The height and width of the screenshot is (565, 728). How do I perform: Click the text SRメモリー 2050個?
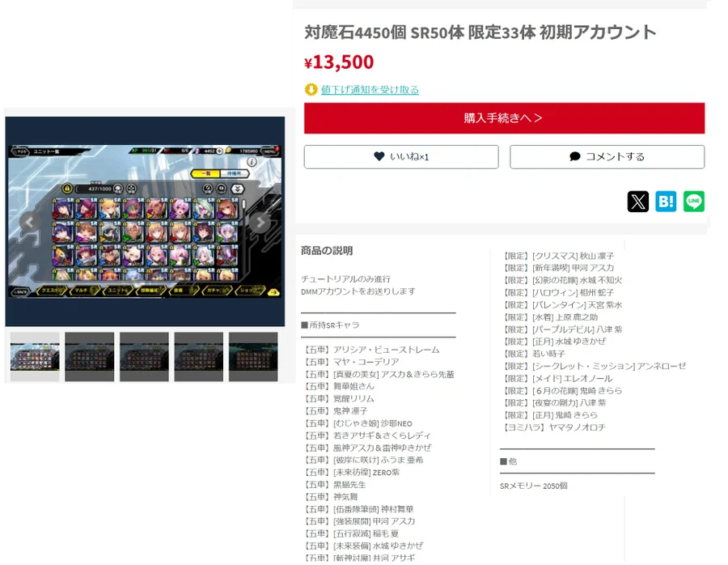534,486
